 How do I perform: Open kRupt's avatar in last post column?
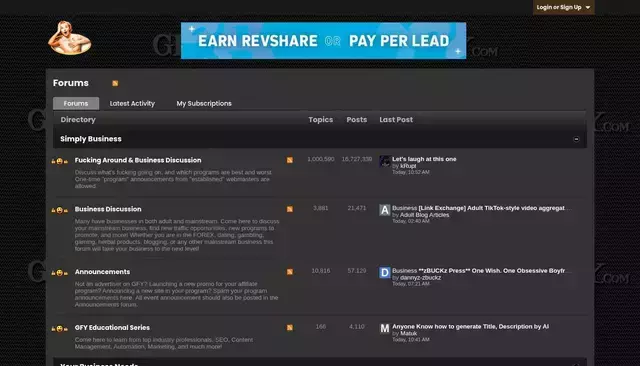tap(384, 161)
